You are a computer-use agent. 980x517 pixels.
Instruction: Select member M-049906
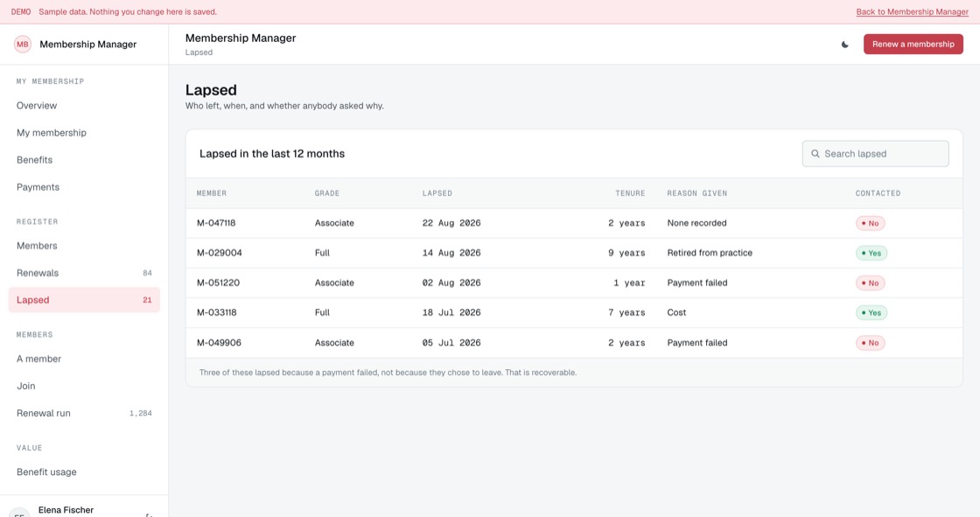pyautogui.click(x=219, y=343)
